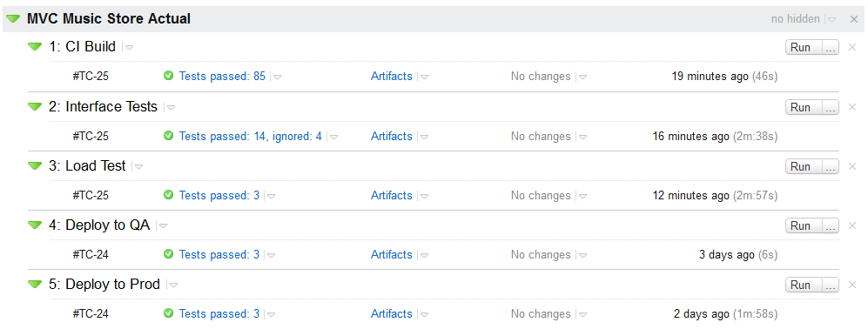Open custom run dialog for CI Build

point(831,48)
